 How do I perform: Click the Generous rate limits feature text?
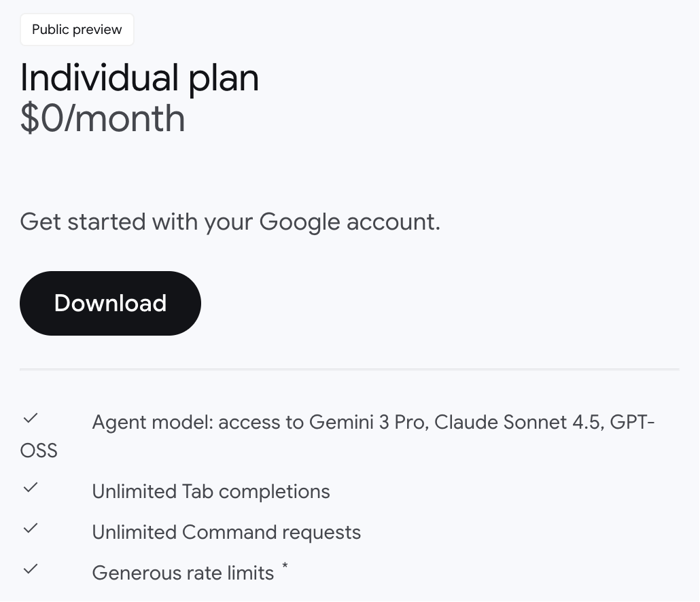point(183,573)
